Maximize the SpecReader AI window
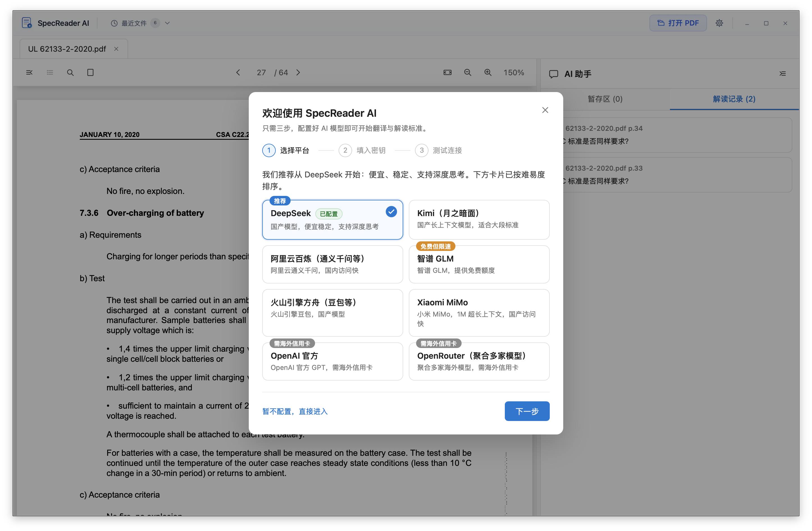This screenshot has width=812, height=531. coord(766,23)
